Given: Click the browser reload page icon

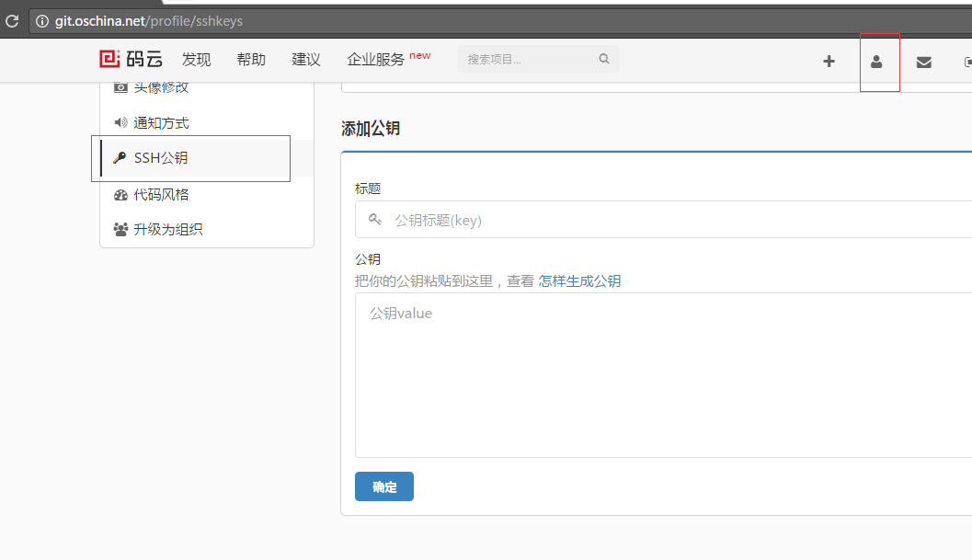Looking at the screenshot, I should click(x=12, y=20).
